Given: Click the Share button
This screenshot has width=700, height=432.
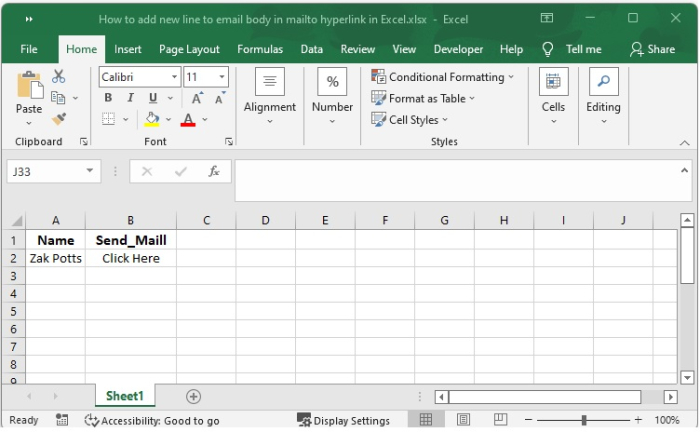Looking at the screenshot, I should point(652,49).
